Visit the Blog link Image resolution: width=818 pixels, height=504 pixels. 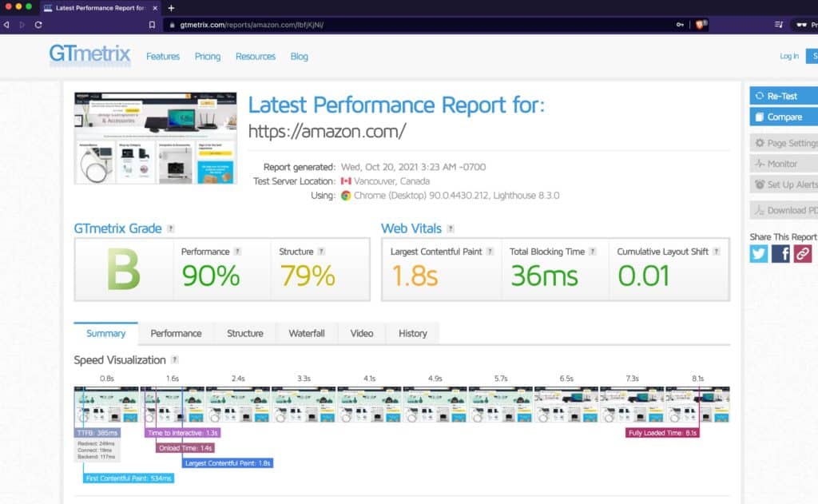[x=299, y=57]
